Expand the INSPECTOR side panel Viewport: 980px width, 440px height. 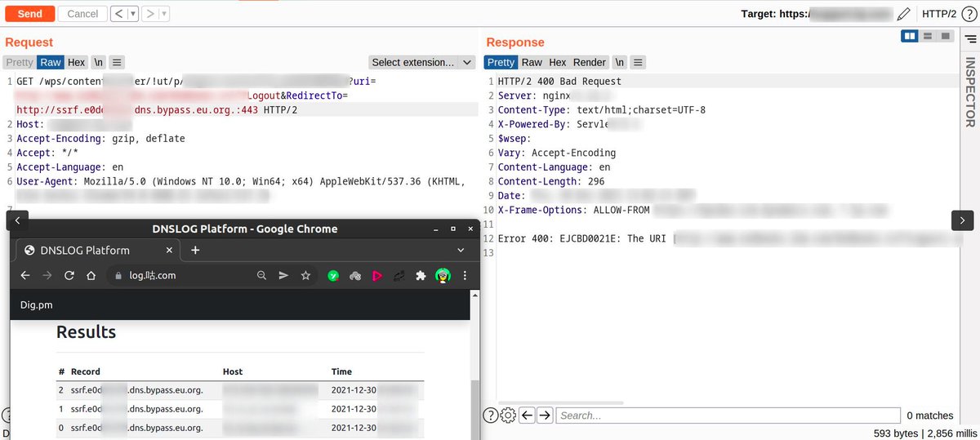[970, 91]
